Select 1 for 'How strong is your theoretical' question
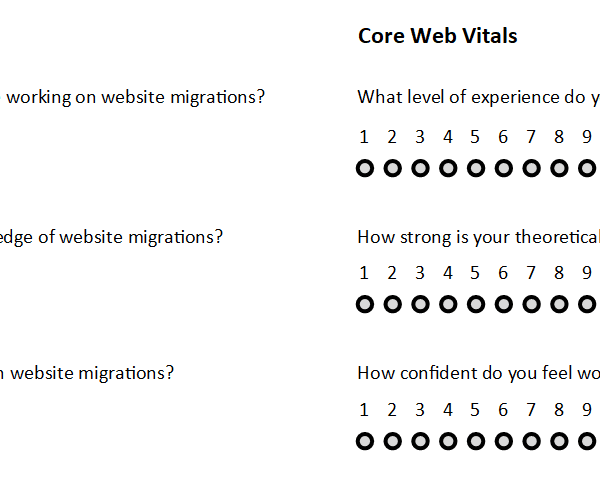Screen dimensions: 600x500 365,304
